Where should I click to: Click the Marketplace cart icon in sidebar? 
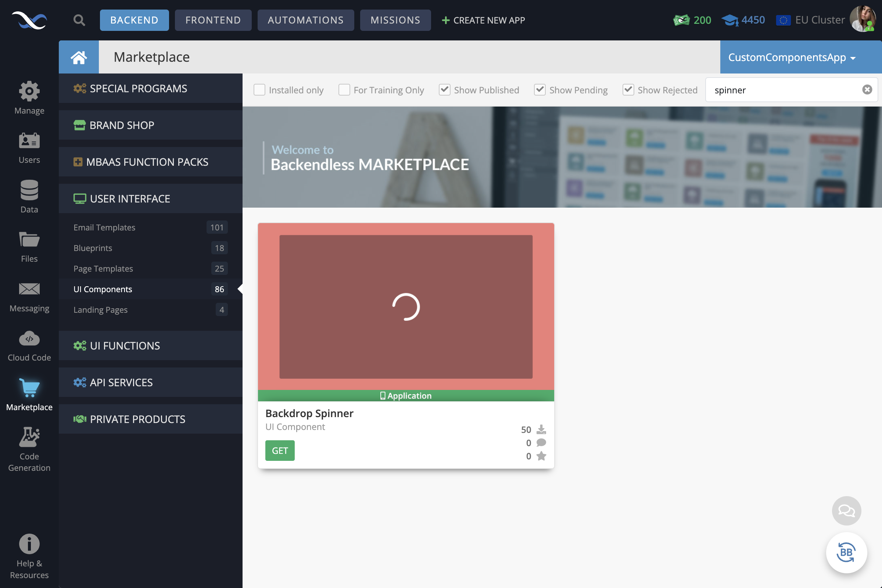click(29, 388)
